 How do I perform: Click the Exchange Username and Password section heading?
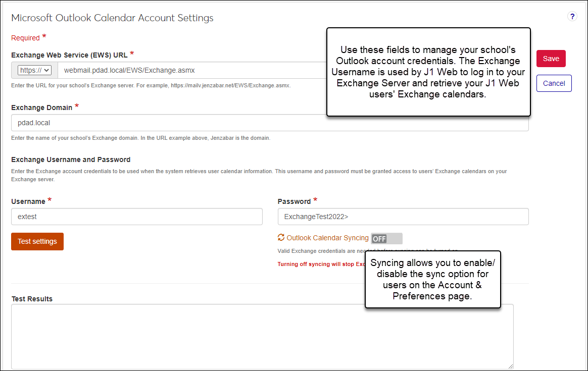(x=71, y=160)
